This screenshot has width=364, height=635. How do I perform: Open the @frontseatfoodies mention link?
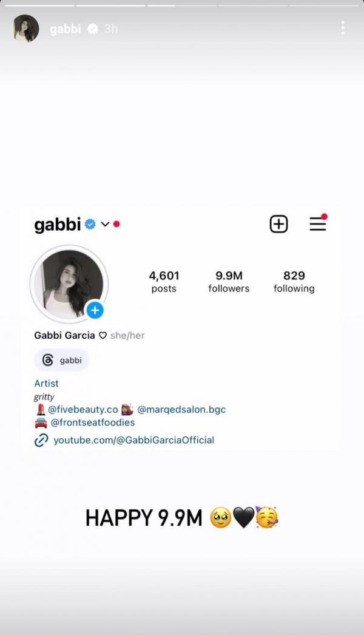click(x=93, y=423)
